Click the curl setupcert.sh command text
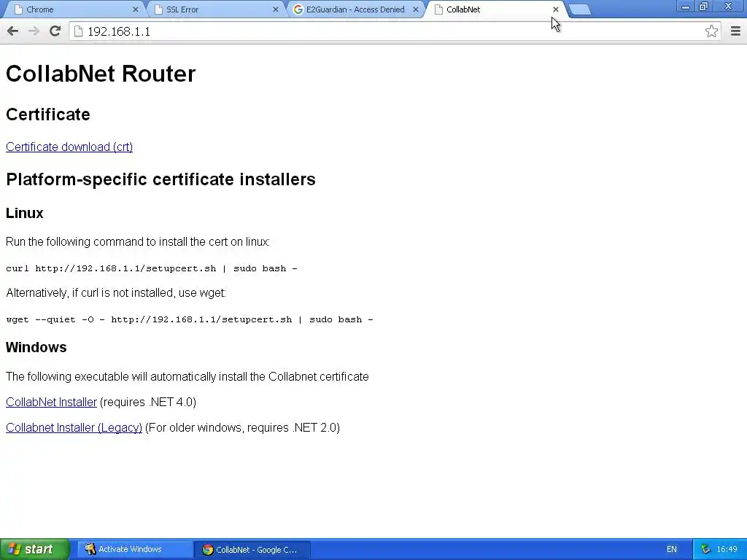Screen dimensions: 747x560 pos(152,268)
